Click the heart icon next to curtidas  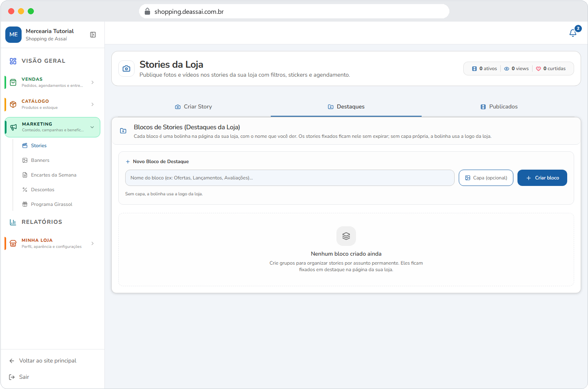pos(538,69)
